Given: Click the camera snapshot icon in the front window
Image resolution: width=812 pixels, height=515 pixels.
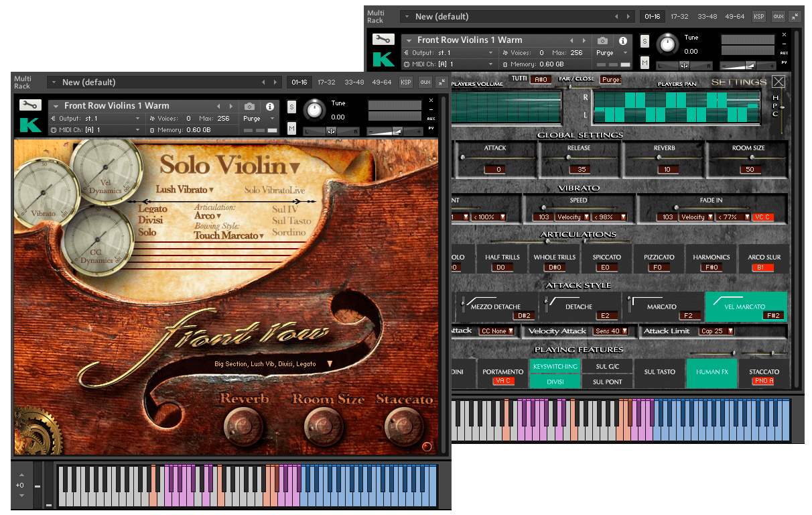Looking at the screenshot, I should click(250, 106).
